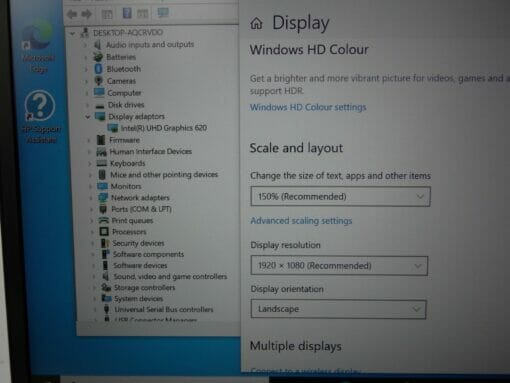Select the Security devices icon

pos(105,243)
